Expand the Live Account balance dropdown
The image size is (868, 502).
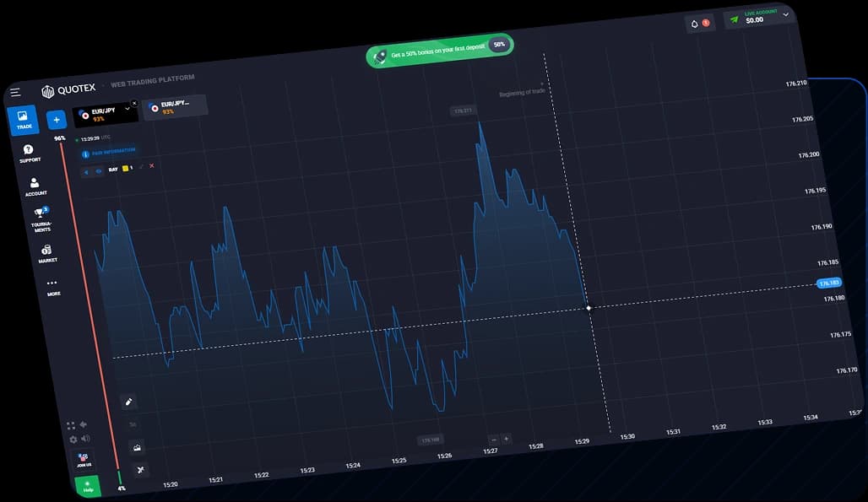coord(785,14)
